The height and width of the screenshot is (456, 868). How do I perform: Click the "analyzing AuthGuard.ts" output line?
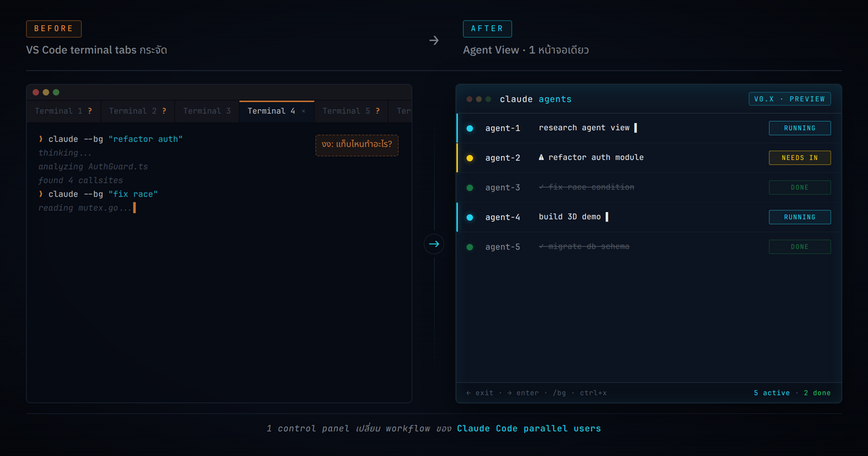93,166
